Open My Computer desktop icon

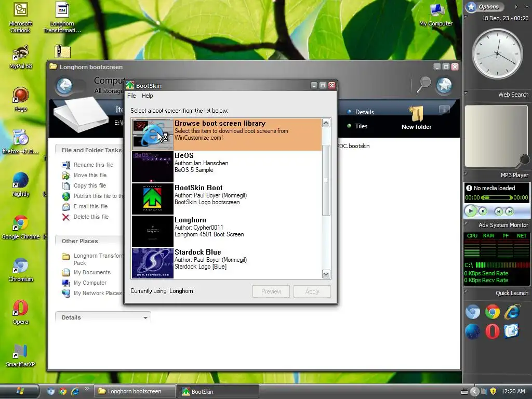(x=436, y=15)
